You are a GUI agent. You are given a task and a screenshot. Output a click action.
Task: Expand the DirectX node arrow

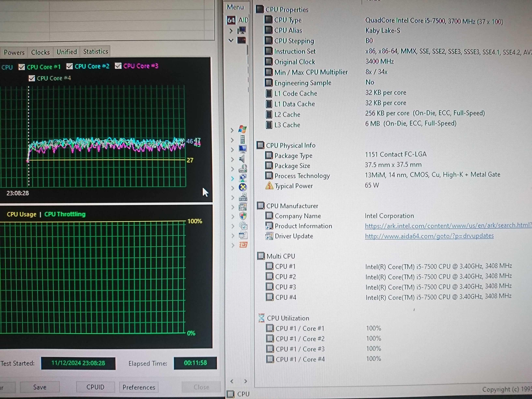tap(233, 188)
